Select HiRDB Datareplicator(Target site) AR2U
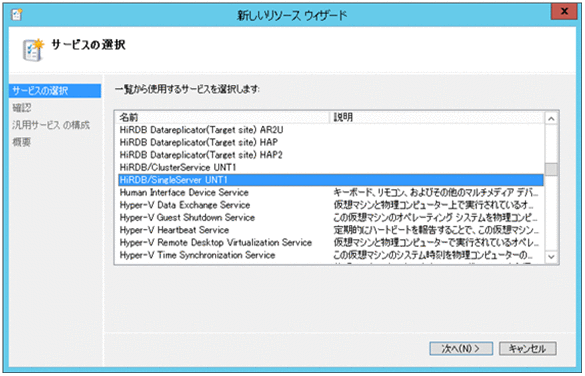 [x=331, y=130]
